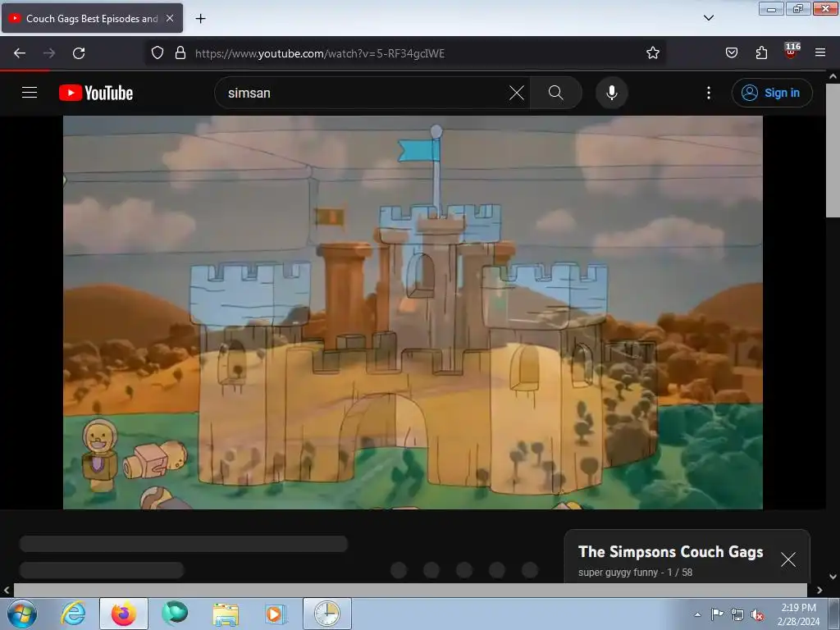Close The Simpsons Couch Gags playlist panel
840x630 pixels.
pyautogui.click(x=788, y=559)
